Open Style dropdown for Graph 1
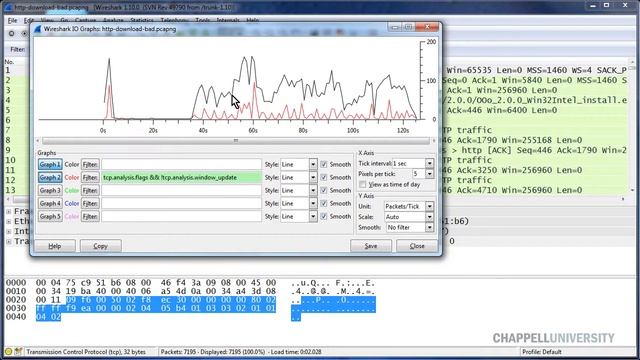Viewport: 640px width, 360px height. coord(313,164)
